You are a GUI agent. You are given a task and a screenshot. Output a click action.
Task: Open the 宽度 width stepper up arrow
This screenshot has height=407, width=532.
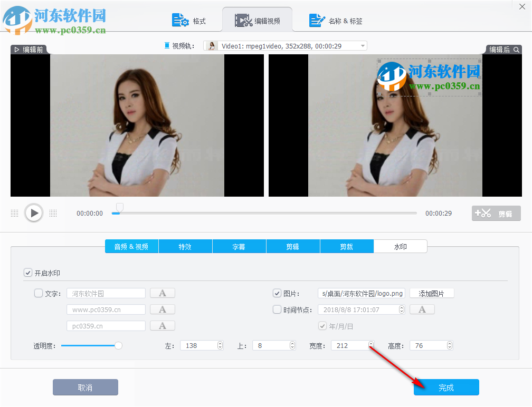point(370,343)
